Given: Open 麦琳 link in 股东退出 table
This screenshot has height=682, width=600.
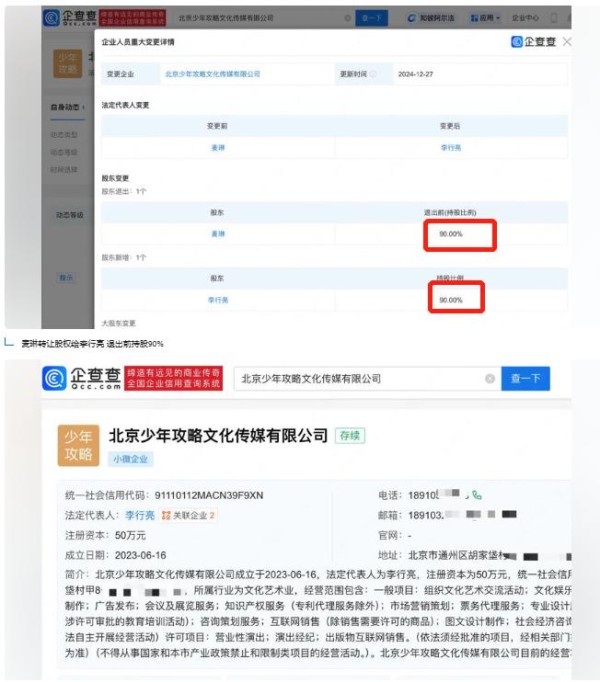Looking at the screenshot, I should [x=218, y=234].
